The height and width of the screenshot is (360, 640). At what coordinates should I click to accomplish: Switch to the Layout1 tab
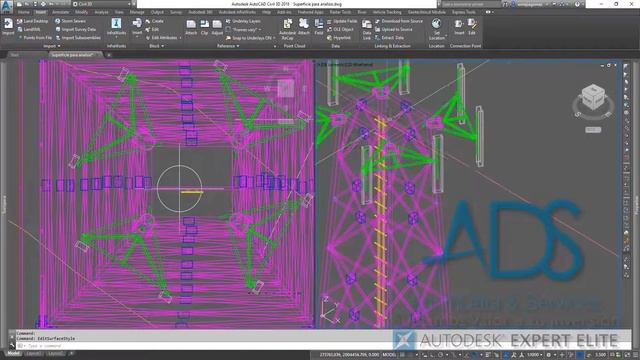(x=33, y=353)
